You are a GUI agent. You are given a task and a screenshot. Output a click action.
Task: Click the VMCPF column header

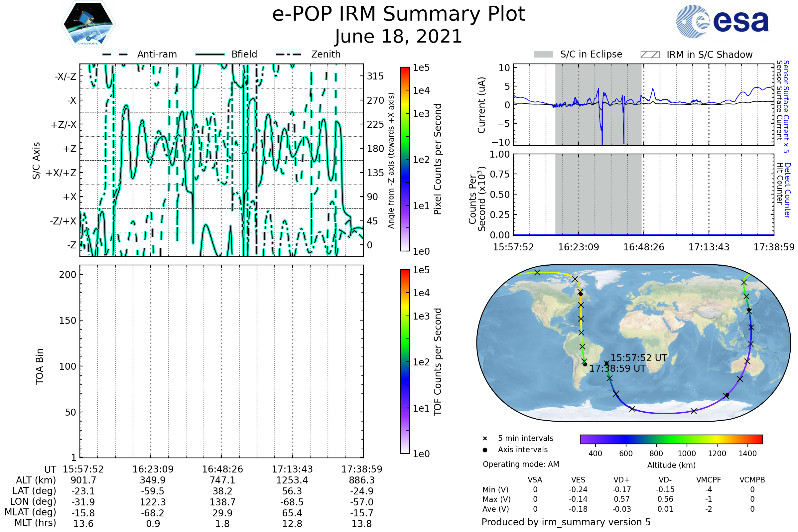(709, 480)
